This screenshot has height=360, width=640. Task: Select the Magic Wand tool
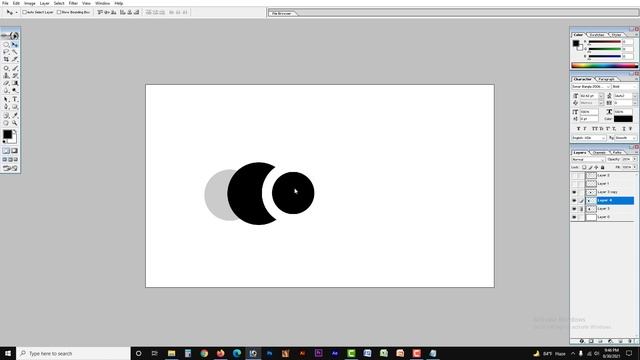click(x=15, y=51)
